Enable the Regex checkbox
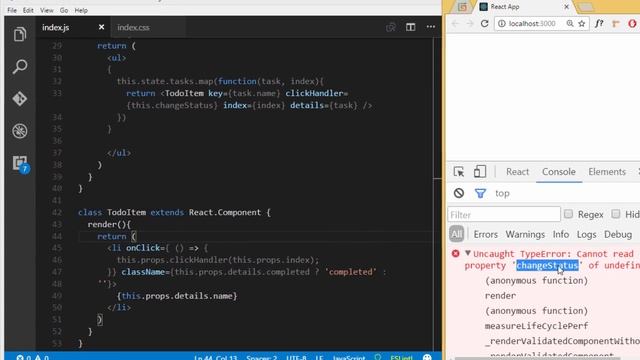 pos(568,214)
